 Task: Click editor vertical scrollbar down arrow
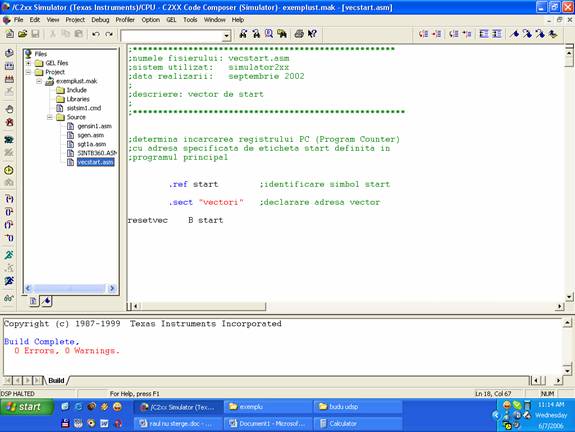click(x=569, y=297)
